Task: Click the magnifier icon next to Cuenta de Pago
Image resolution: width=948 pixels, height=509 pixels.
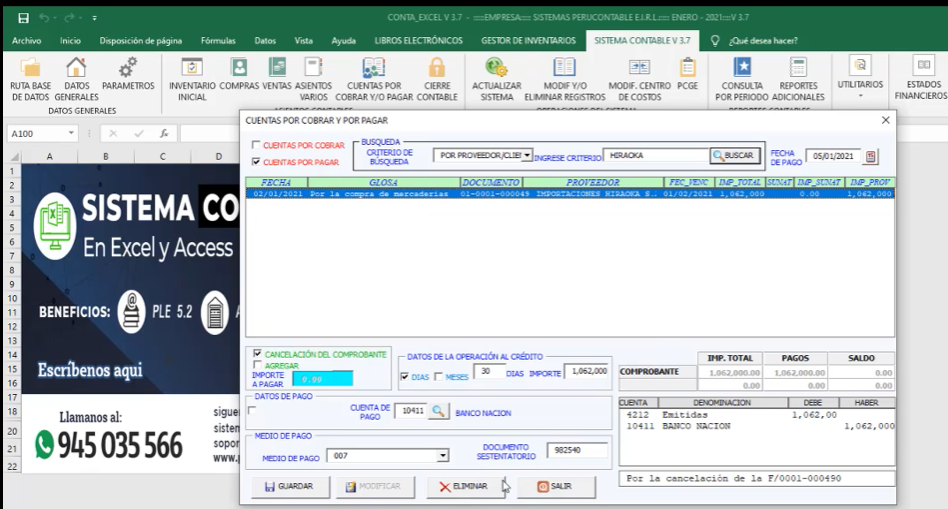Action: (440, 410)
